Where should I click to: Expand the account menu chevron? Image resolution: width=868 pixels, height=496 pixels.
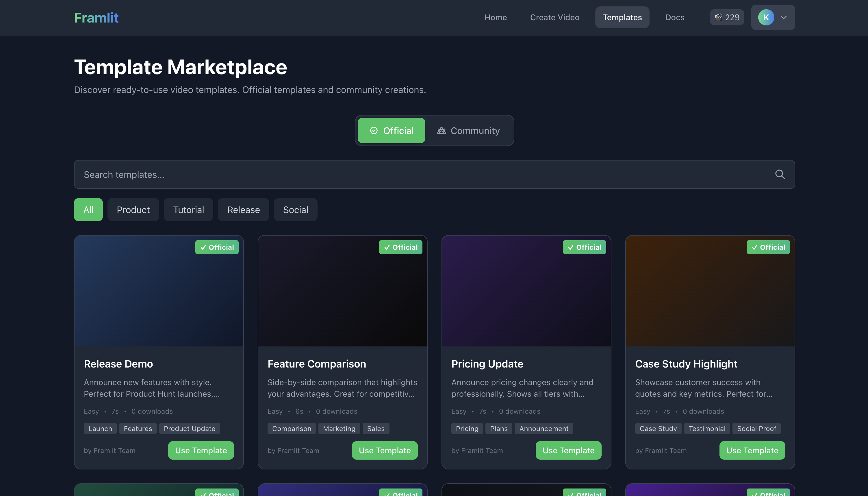(x=783, y=17)
